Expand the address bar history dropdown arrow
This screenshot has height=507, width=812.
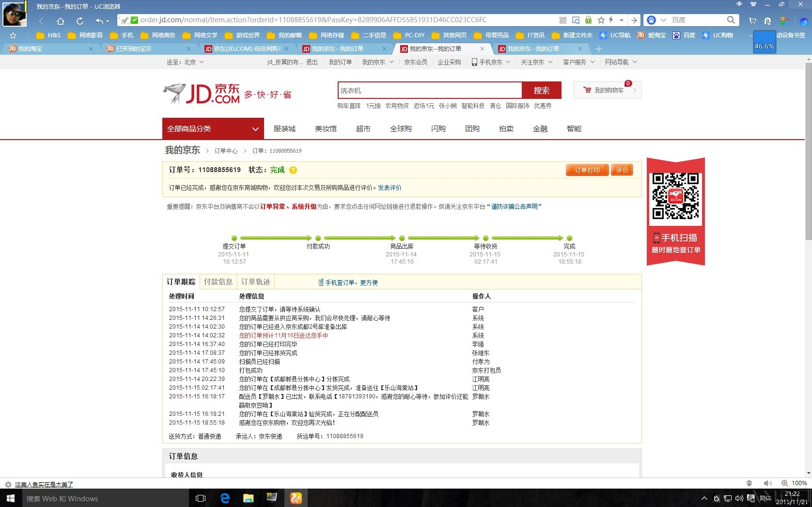pyautogui.click(x=622, y=20)
